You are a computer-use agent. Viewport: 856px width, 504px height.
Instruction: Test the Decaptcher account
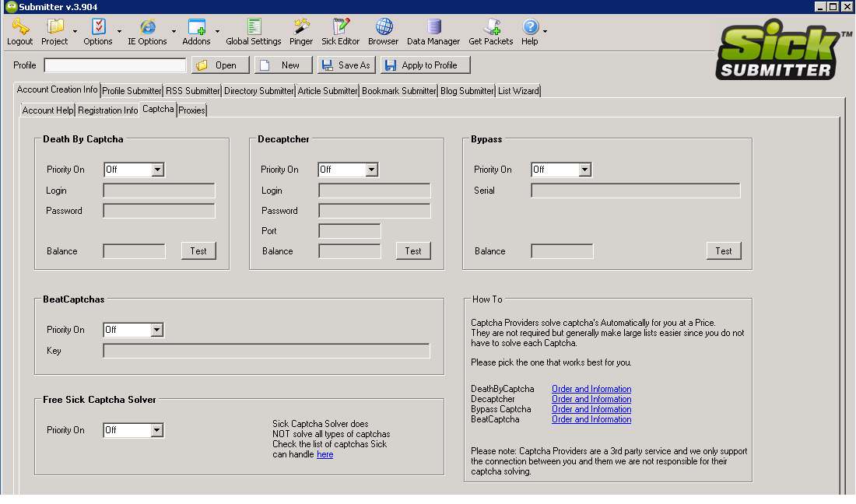(x=412, y=251)
